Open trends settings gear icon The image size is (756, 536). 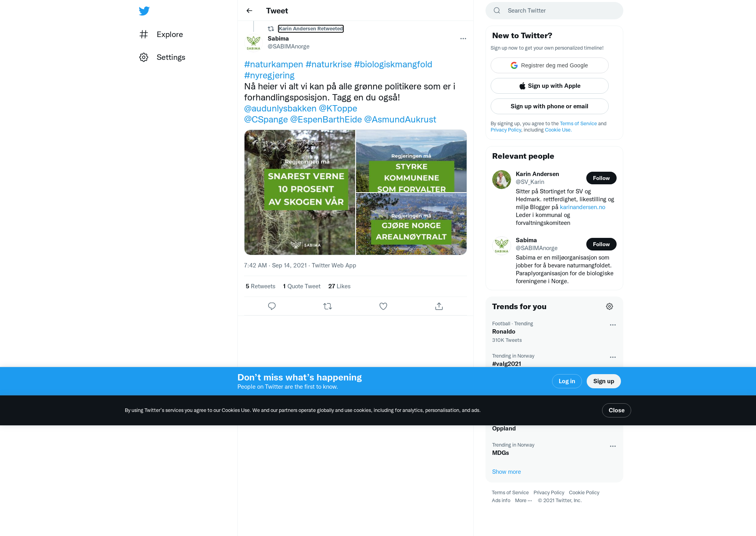[610, 306]
